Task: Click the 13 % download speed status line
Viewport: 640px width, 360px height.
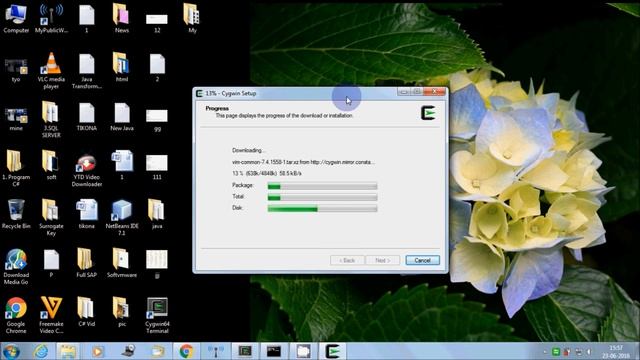Action: point(267,173)
